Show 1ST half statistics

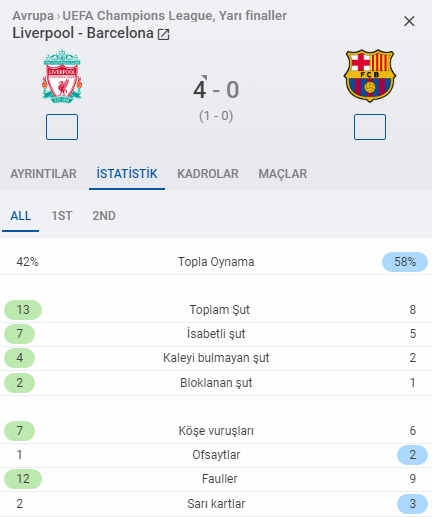pos(62,216)
